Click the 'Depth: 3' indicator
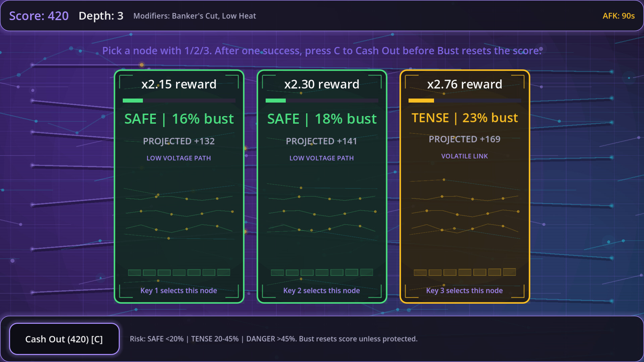Image resolution: width=644 pixels, height=362 pixels. point(101,16)
